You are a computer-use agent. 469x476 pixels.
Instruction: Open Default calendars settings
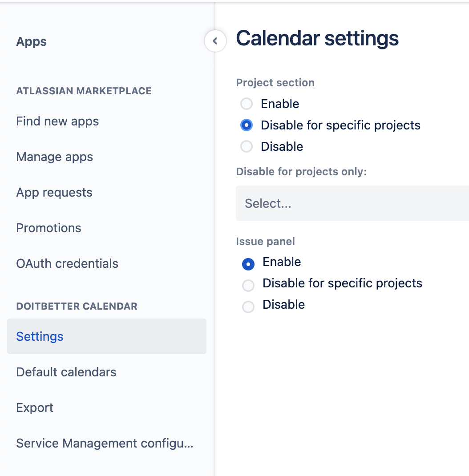coord(66,372)
